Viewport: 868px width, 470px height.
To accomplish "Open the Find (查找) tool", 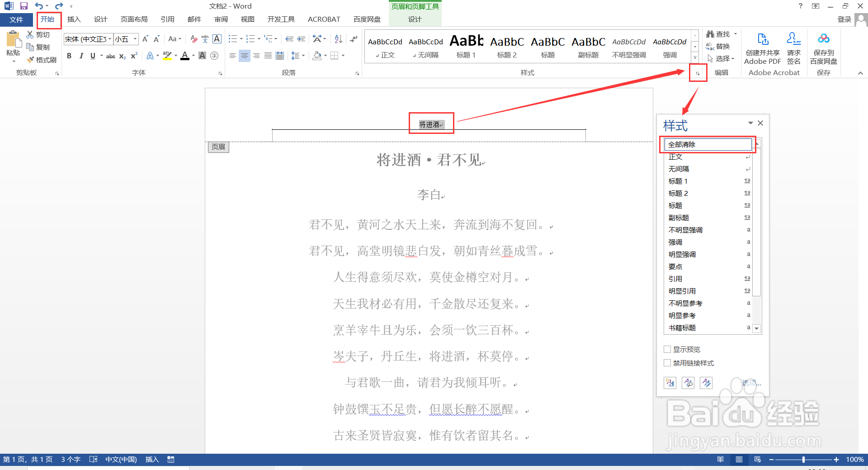I will pyautogui.click(x=720, y=33).
